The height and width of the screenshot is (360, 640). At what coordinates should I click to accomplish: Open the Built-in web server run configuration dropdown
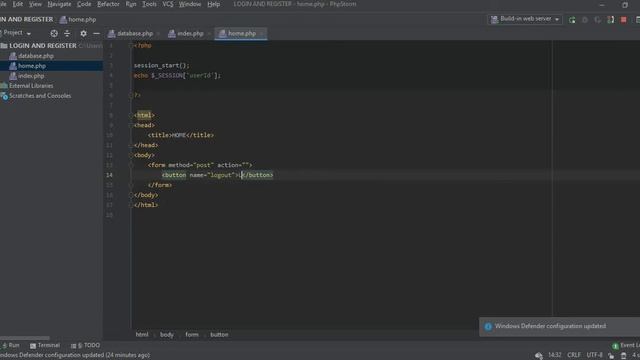coord(525,19)
